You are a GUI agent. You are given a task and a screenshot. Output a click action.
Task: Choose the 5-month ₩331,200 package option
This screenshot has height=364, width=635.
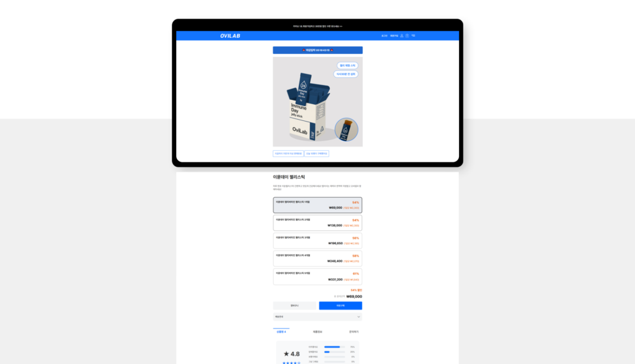(317, 277)
